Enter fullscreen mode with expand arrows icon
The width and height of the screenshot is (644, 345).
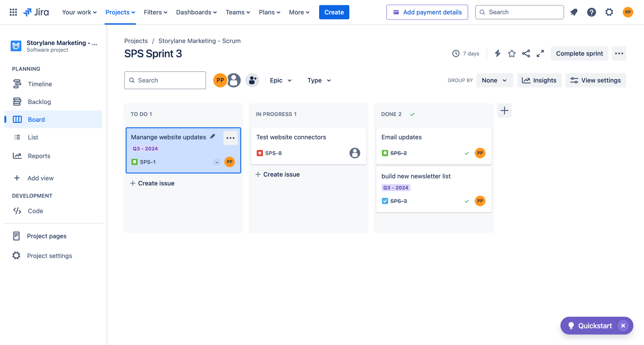click(x=540, y=54)
